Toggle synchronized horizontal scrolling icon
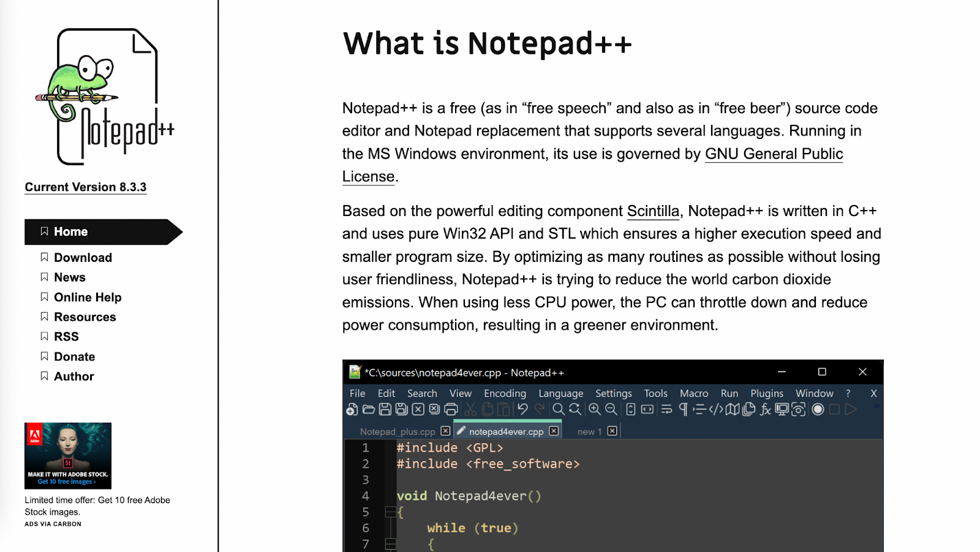 pos(647,409)
